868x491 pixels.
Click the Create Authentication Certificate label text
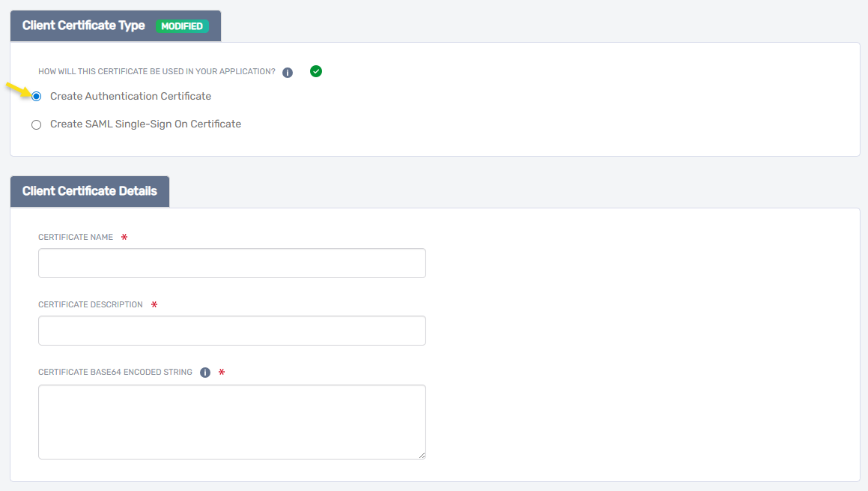click(x=130, y=96)
